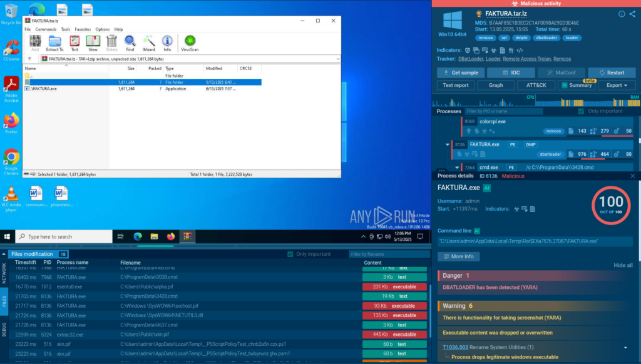Open the Commands menu in WinRAR
The width and height of the screenshot is (641, 364).
pyautogui.click(x=46, y=29)
